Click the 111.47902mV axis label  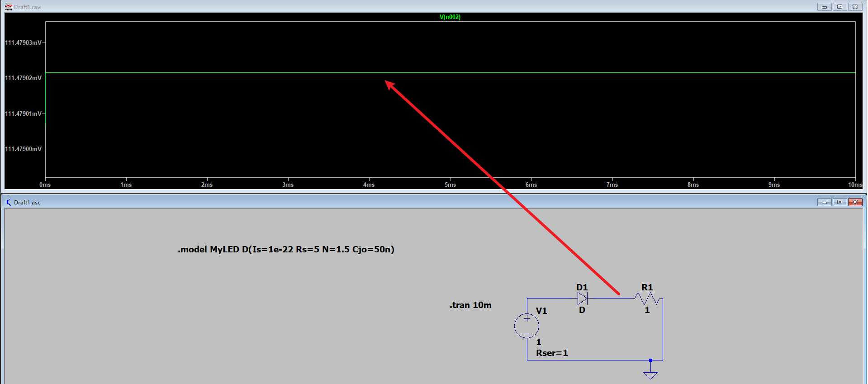(24, 78)
